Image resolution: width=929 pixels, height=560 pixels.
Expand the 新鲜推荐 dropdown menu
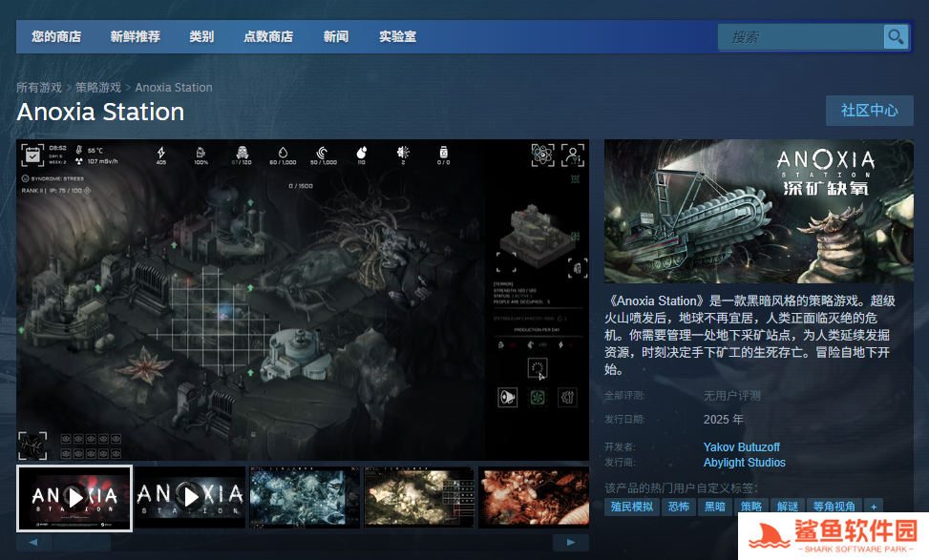tap(136, 37)
